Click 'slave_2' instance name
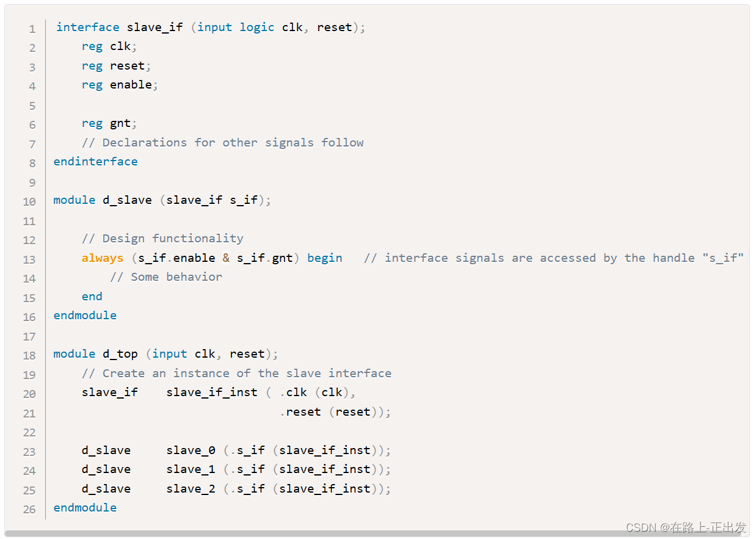This screenshot has width=756, height=539. tap(191, 489)
